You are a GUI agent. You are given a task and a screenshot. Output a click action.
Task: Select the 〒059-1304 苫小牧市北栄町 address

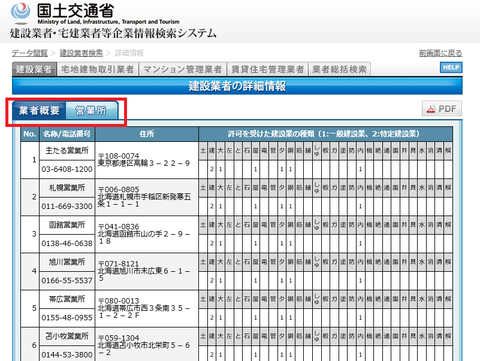[x=144, y=345]
